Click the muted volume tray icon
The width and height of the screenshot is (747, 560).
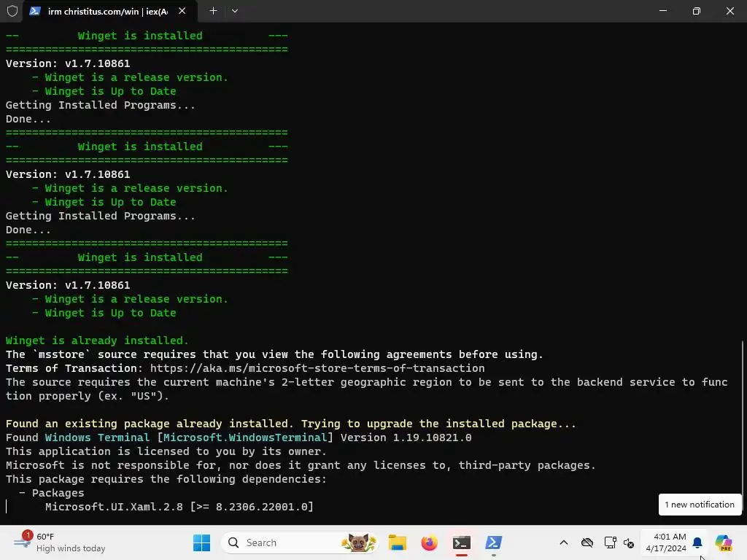pos(628,542)
